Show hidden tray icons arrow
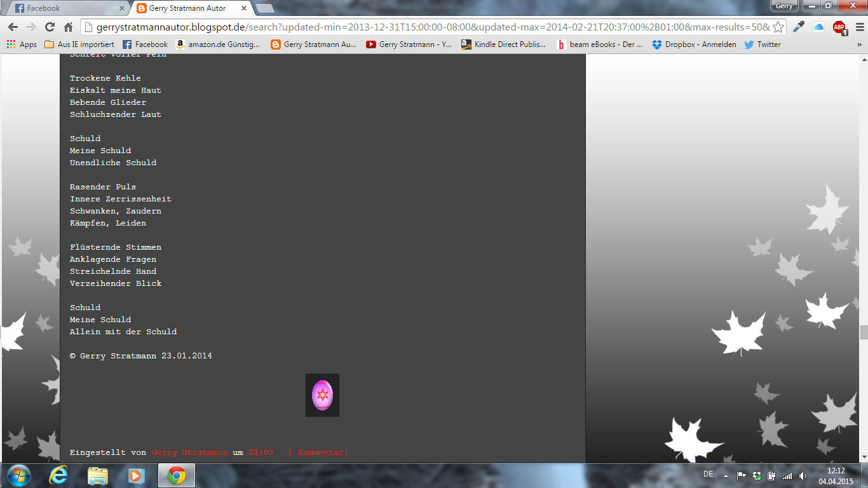 (x=726, y=476)
